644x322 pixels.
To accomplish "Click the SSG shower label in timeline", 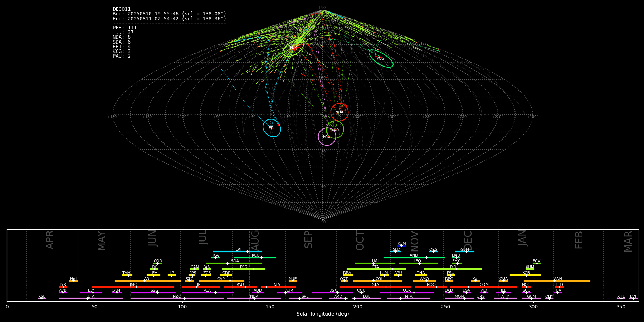I will coord(154,291).
